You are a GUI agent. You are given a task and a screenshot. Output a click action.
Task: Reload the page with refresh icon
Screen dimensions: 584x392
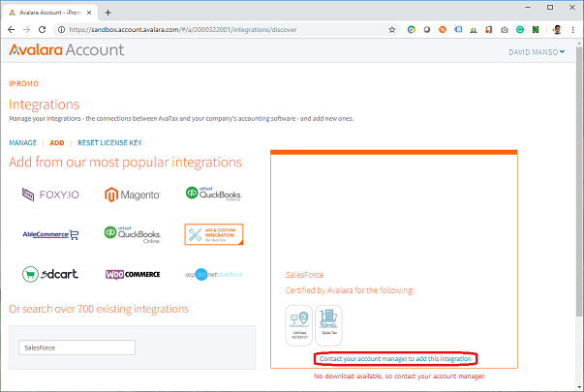[x=42, y=30]
